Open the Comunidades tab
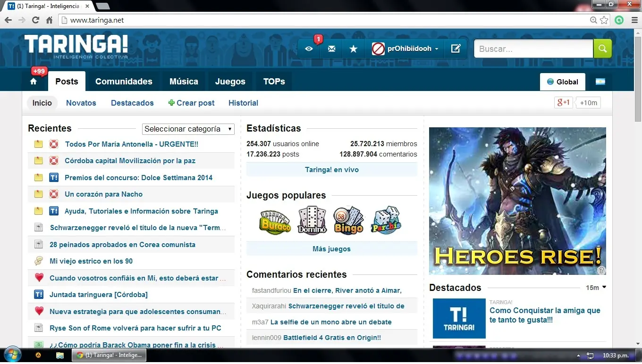The width and height of the screenshot is (642, 364). (124, 82)
